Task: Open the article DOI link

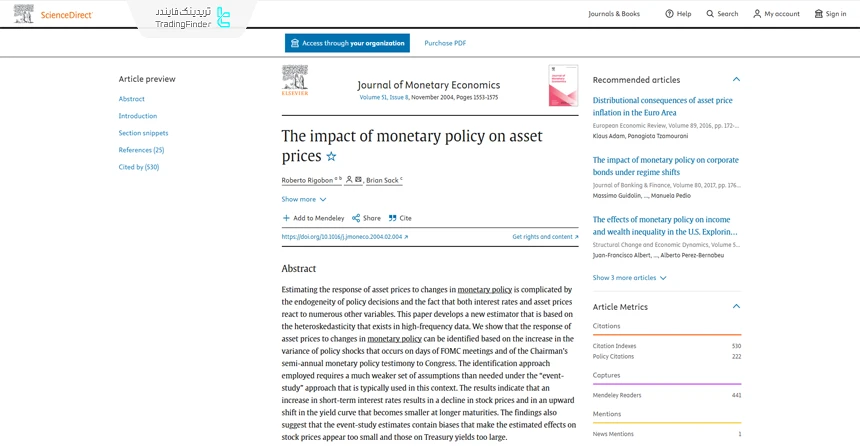Action: pos(345,237)
